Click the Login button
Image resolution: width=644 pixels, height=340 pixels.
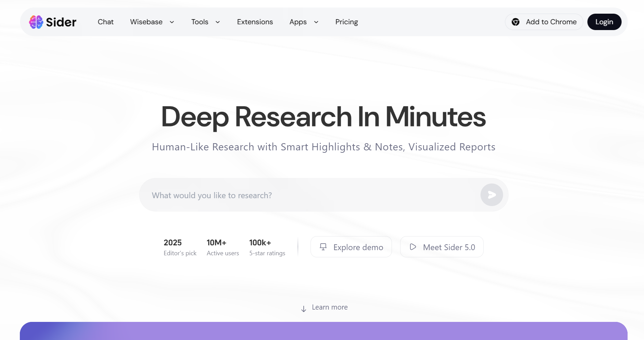[x=604, y=22]
